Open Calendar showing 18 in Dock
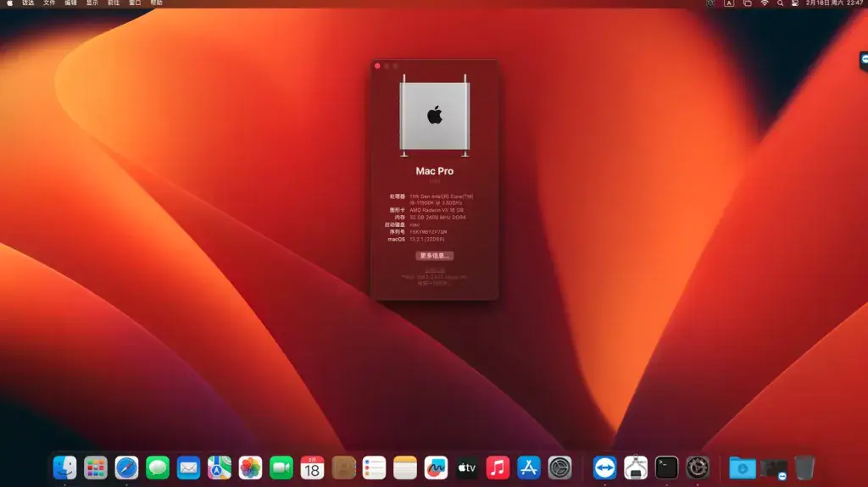 coord(312,468)
